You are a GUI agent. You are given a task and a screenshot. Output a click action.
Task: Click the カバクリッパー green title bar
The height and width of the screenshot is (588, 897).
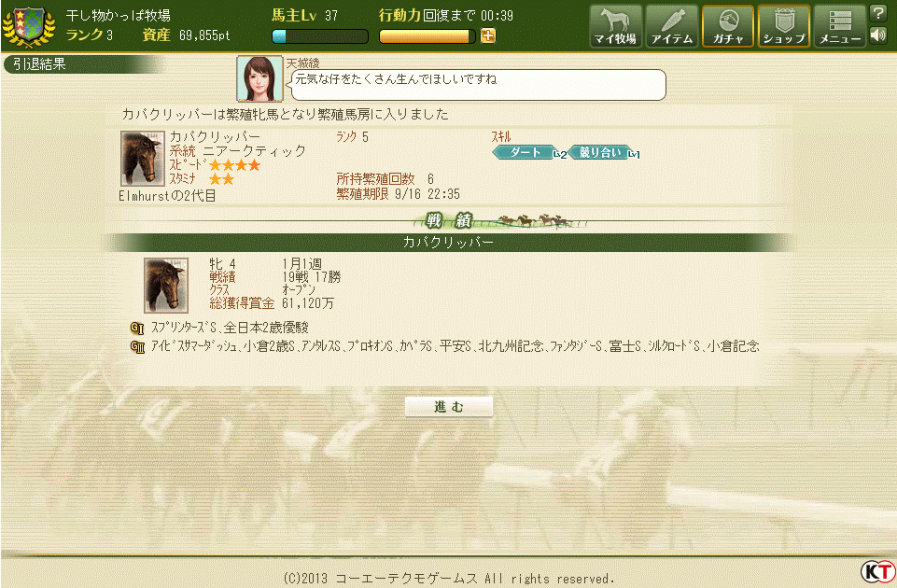(448, 243)
